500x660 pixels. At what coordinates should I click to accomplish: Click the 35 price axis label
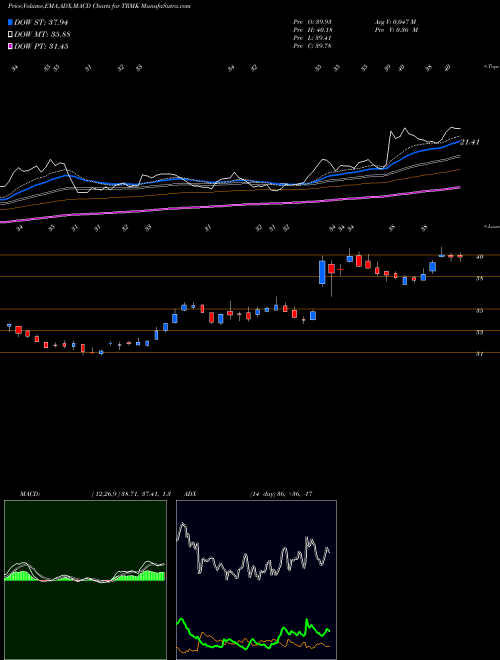click(x=479, y=311)
